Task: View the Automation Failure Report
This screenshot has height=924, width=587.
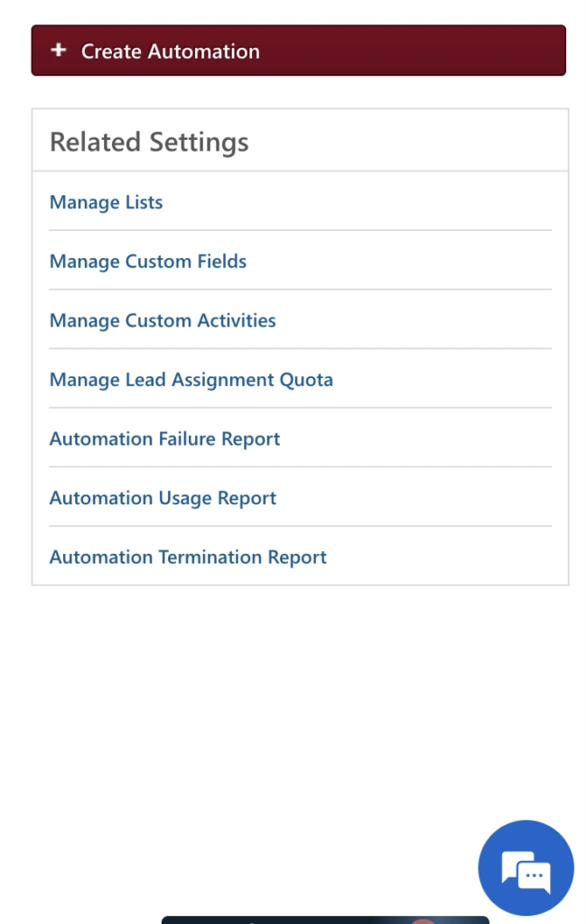Action: pyautogui.click(x=164, y=439)
